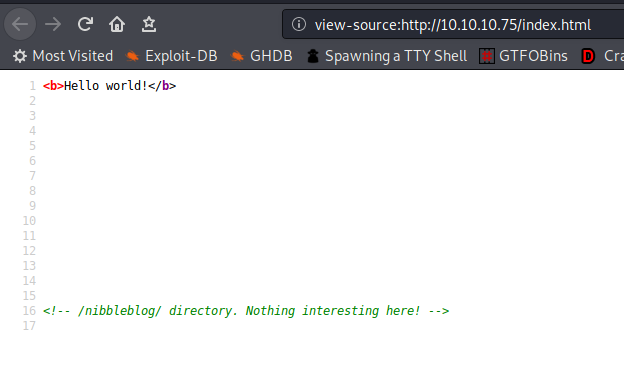Click the Spawning a TTY Shell icon
This screenshot has height=365, width=624.
tap(313, 56)
